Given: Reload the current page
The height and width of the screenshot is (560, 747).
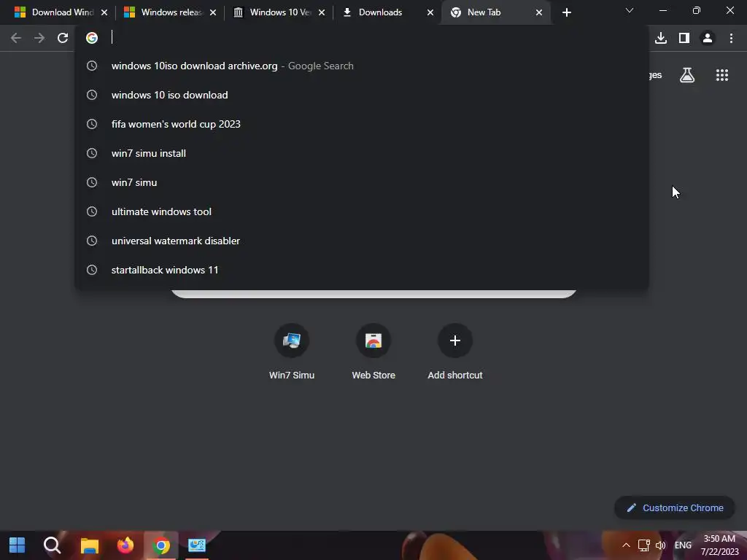Looking at the screenshot, I should coord(63,38).
